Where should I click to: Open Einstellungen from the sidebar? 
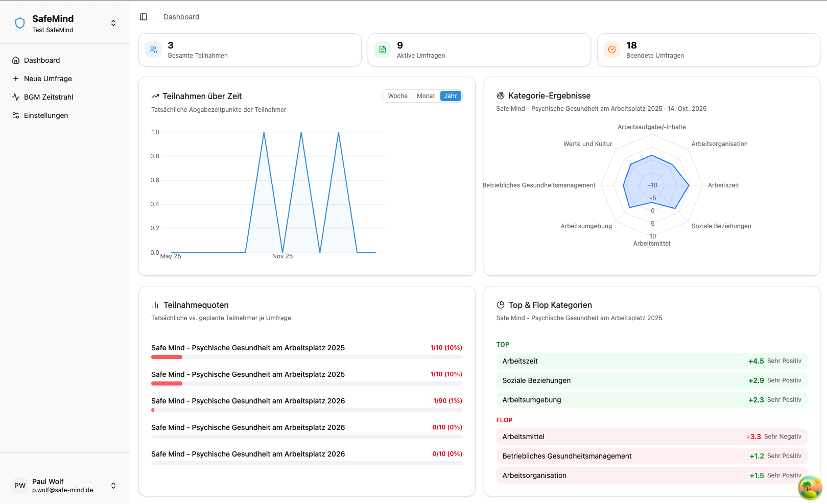tap(46, 115)
